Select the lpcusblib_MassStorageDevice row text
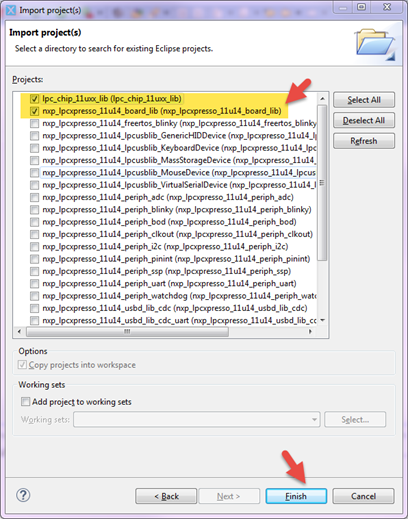 (x=179, y=160)
